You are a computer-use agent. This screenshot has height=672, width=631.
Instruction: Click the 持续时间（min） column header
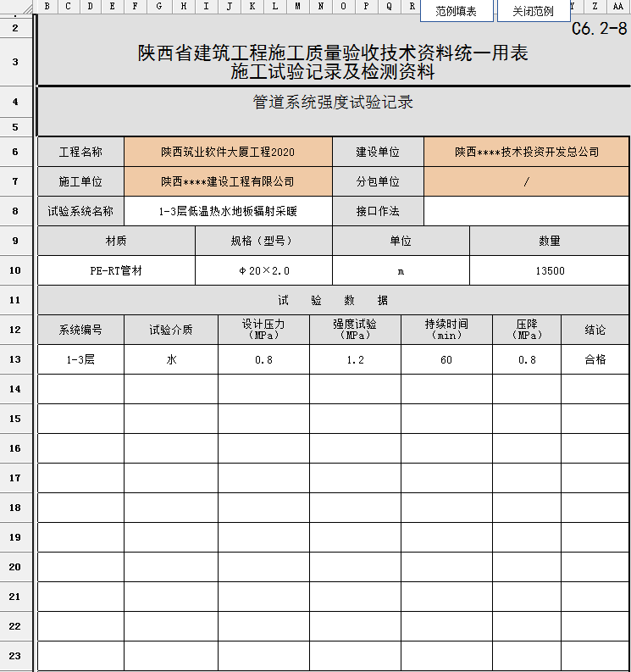[x=446, y=330]
